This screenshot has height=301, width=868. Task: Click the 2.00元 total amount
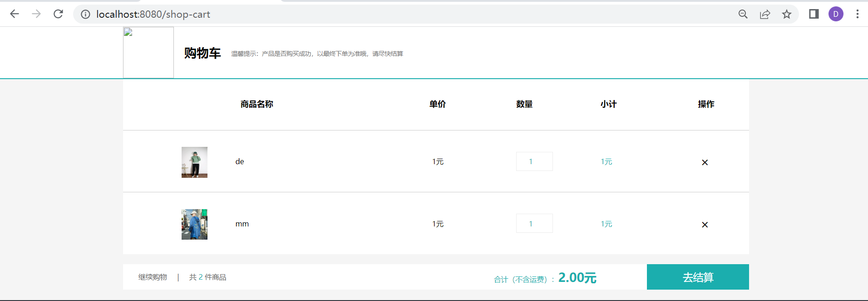[x=577, y=277]
